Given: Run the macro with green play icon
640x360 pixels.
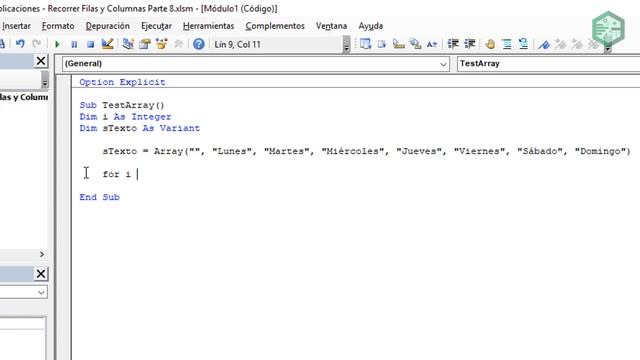Looking at the screenshot, I should pos(57,44).
